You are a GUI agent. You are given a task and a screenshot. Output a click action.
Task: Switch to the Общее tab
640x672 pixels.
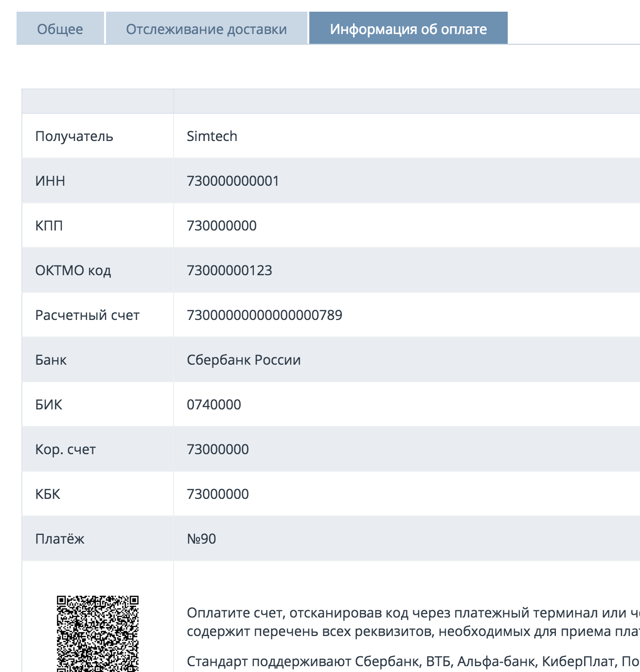[x=60, y=29]
